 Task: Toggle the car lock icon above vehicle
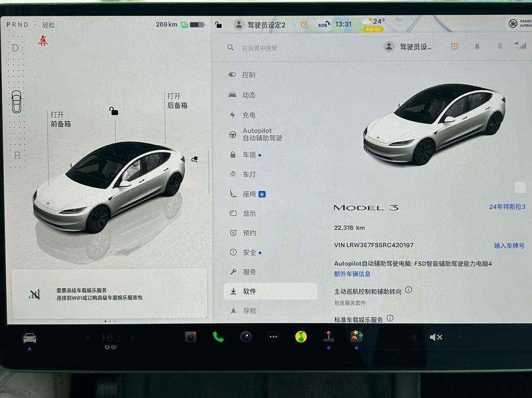coord(114,111)
